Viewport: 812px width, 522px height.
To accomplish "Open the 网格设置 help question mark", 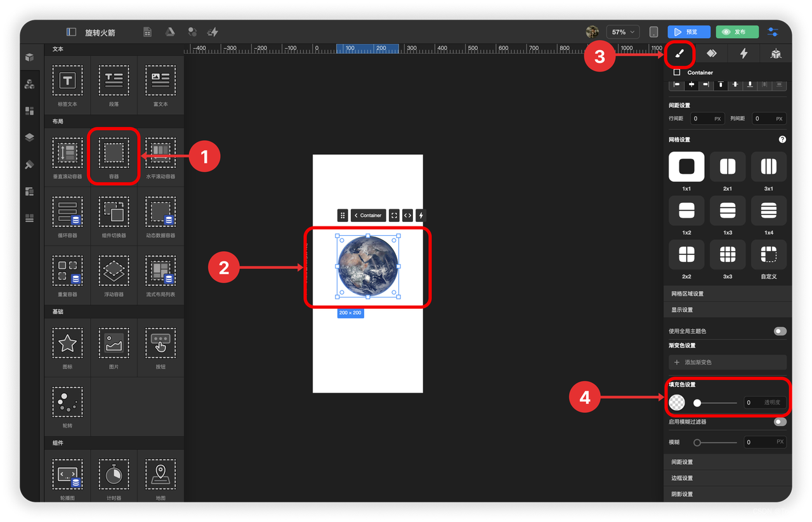I will pyautogui.click(x=782, y=140).
